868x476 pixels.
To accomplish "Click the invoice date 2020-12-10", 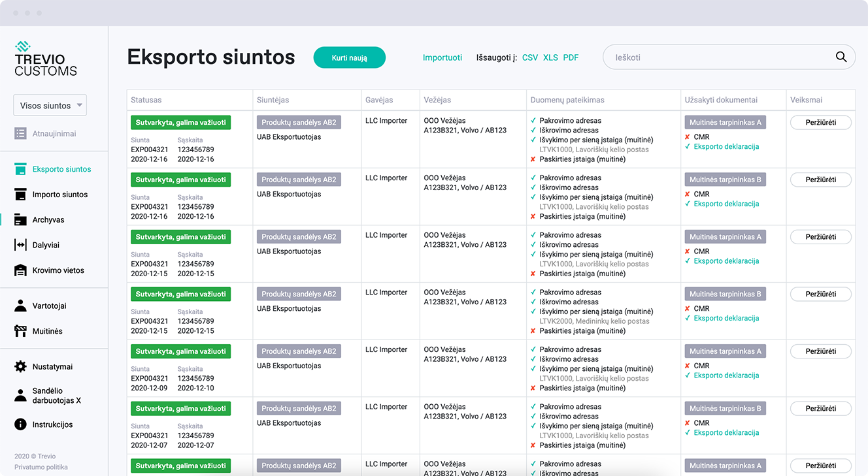I will coord(196,388).
